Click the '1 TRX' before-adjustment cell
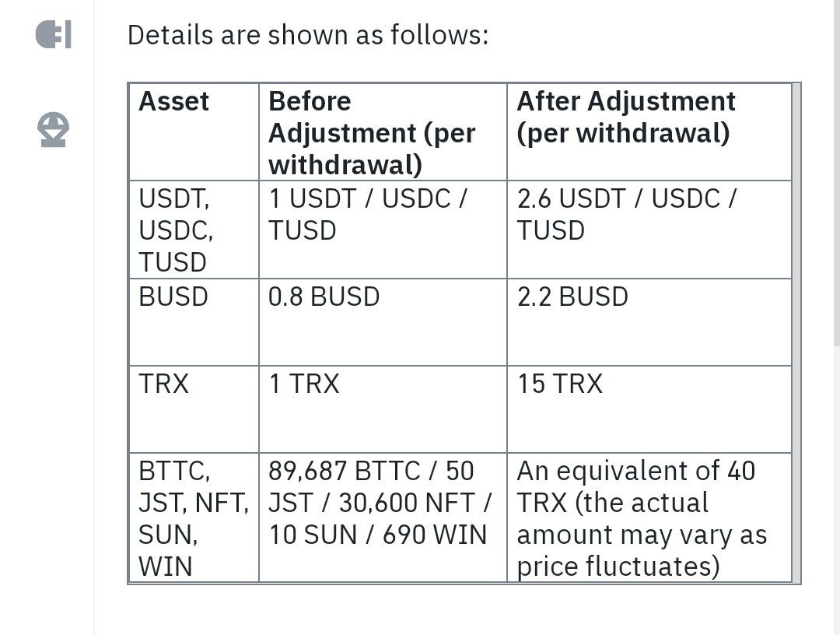Screen dimensions: 840x635 click(383, 409)
